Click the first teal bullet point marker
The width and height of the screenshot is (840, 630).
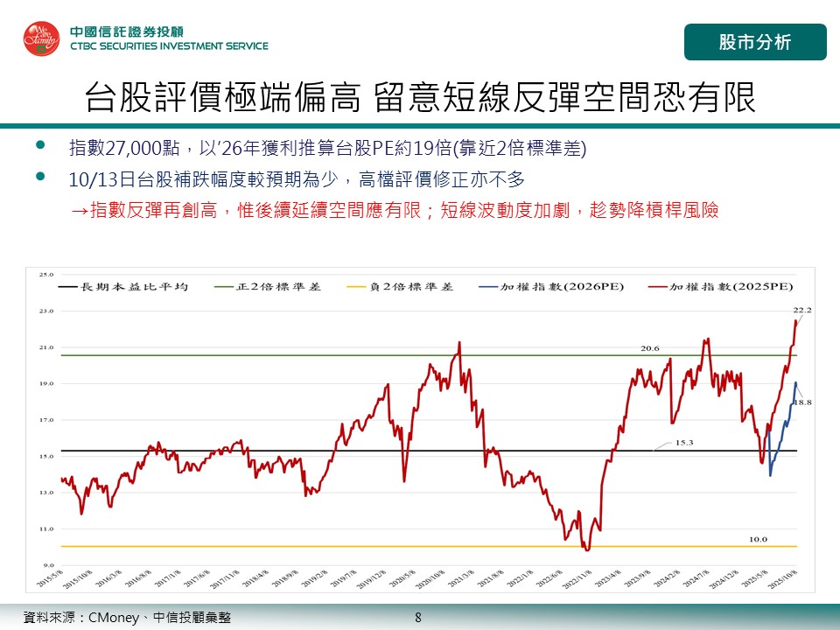(x=39, y=145)
